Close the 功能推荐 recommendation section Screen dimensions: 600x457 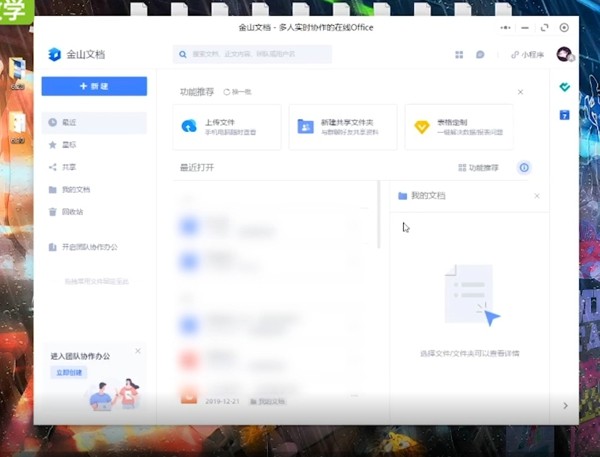click(x=520, y=92)
